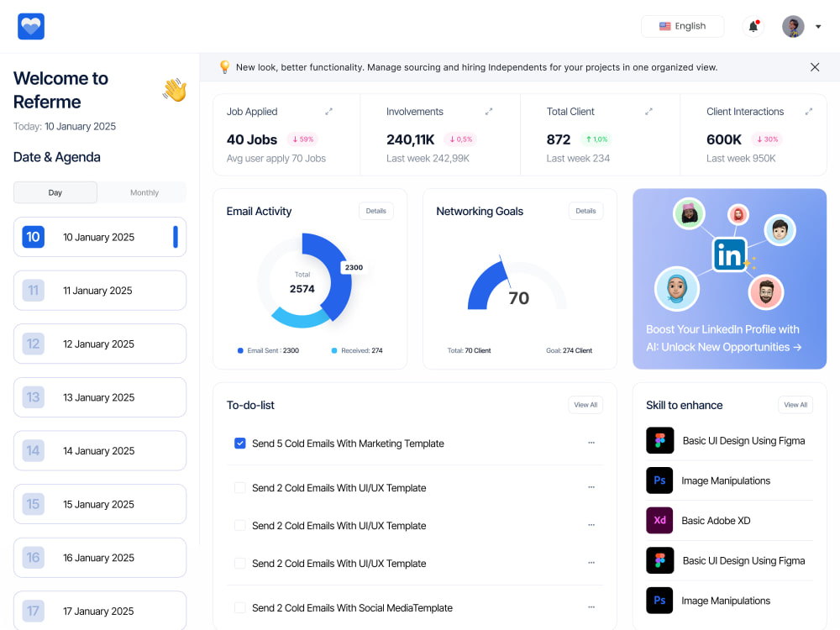840x630 pixels.
Task: Open options for Social MediaTemplate task
Action: (591, 607)
